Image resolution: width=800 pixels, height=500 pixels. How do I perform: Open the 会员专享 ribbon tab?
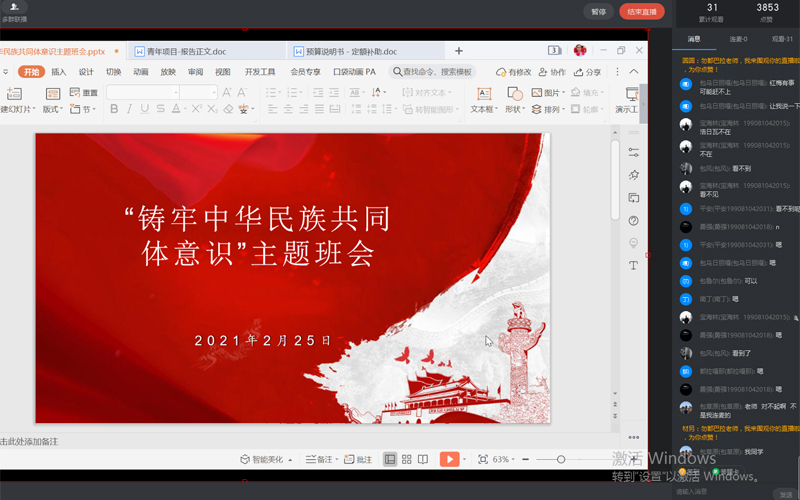(306, 72)
